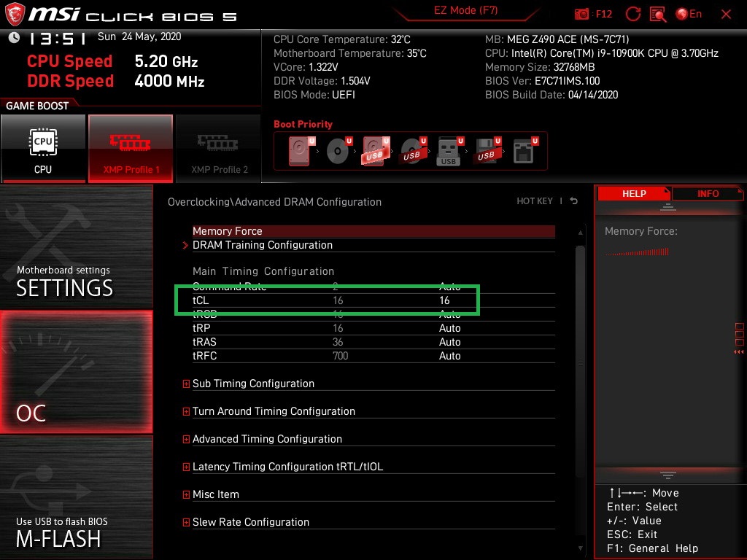Open the M-FLASH BIOS flashing section
Viewport: 747px width, 560px height.
click(76, 497)
